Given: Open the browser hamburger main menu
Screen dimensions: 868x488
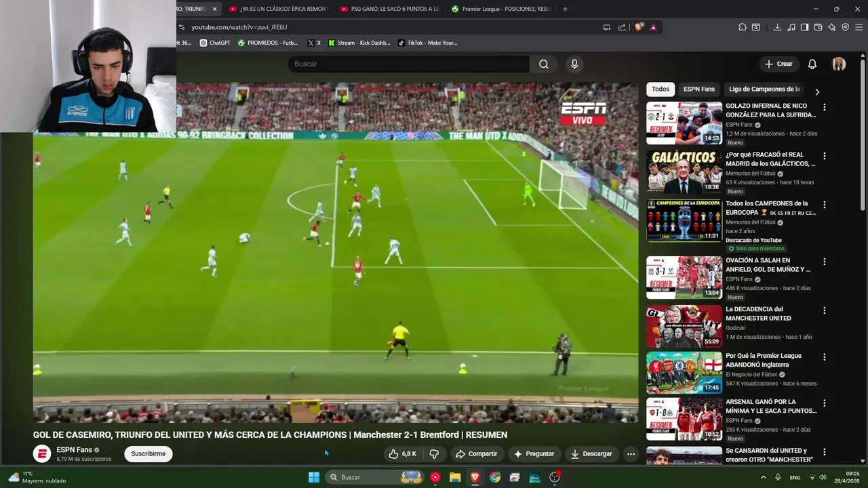Looking at the screenshot, I should (859, 27).
